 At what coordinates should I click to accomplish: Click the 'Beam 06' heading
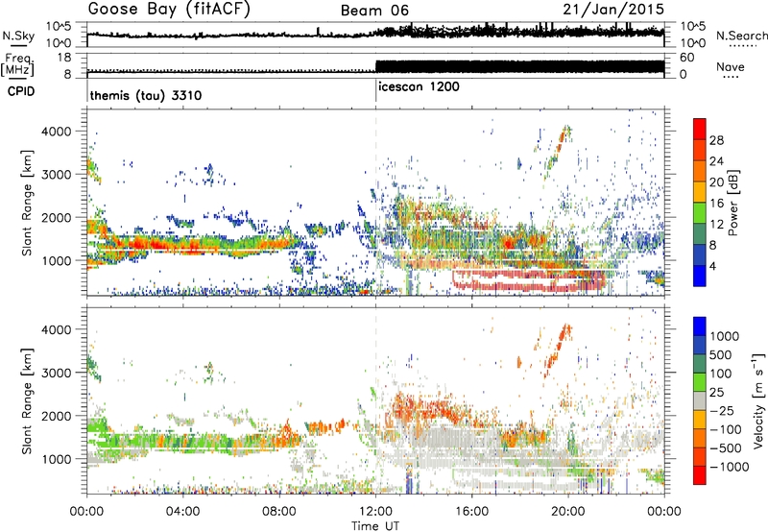(x=374, y=11)
